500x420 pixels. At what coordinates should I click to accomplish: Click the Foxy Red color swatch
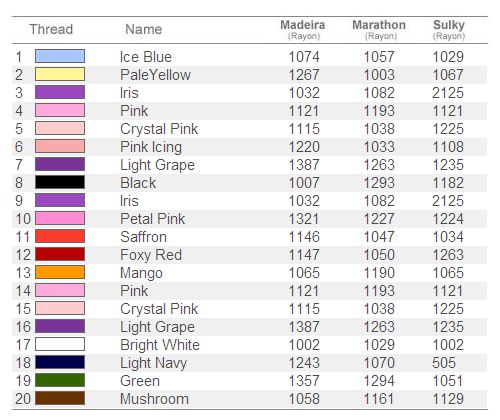pos(60,254)
